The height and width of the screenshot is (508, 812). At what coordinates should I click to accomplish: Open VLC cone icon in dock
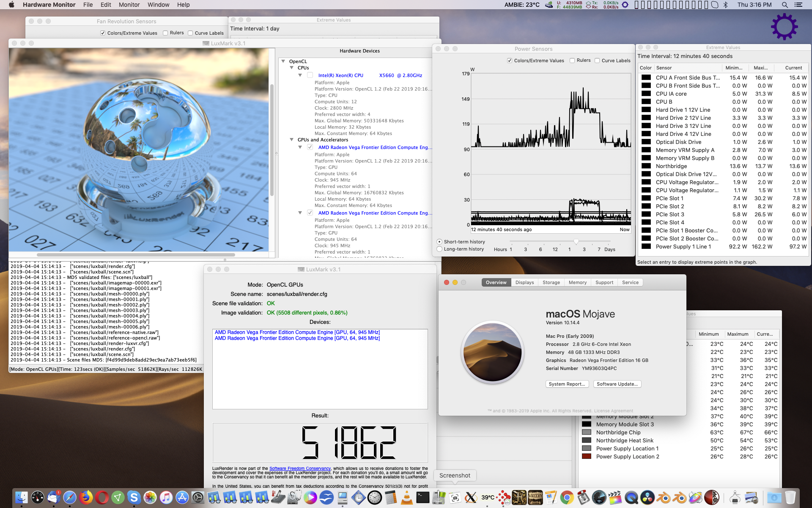[x=406, y=497]
